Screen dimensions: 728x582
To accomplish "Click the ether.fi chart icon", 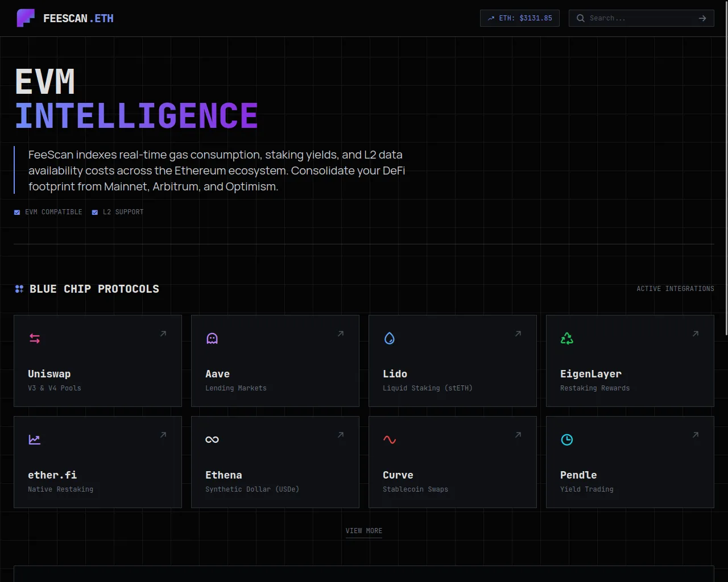I will 35,440.
